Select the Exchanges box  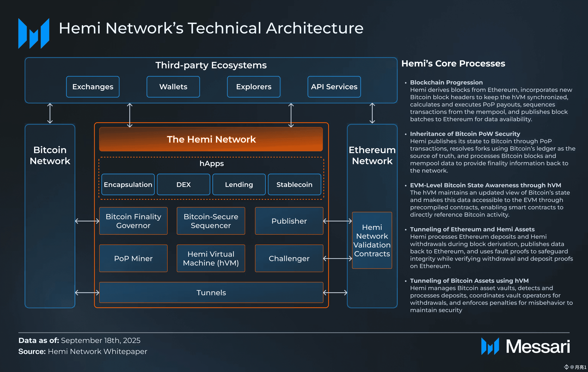93,87
